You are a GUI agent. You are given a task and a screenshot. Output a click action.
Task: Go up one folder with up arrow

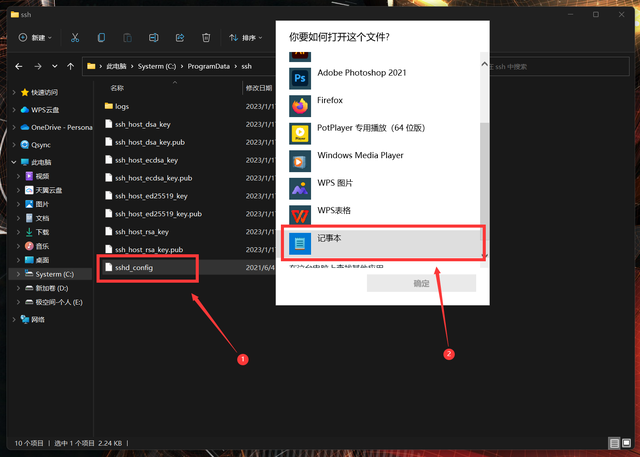coord(68,66)
